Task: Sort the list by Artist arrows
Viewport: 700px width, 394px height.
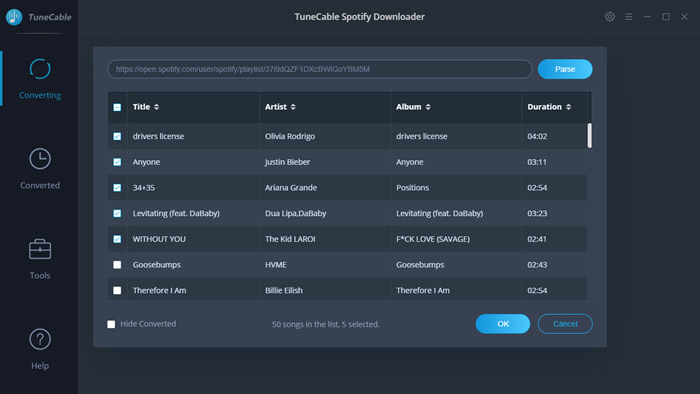Action: point(293,107)
